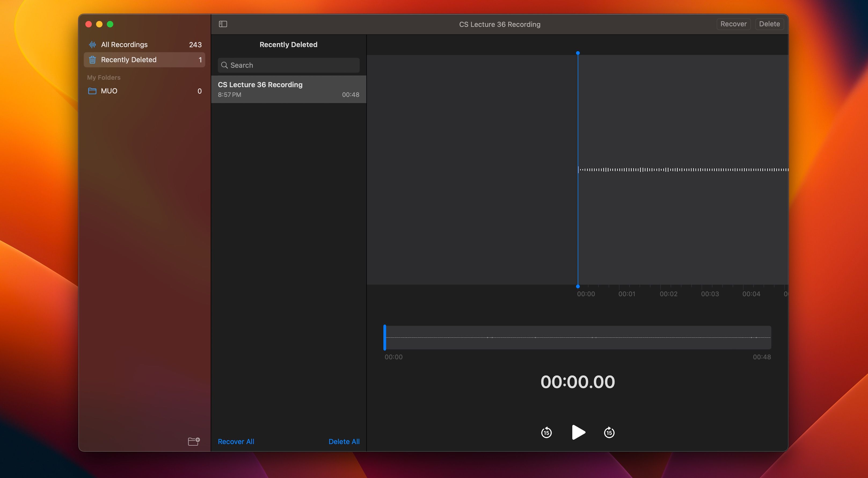Viewport: 868px width, 478px height.
Task: Open the MUO folder icon
Action: [x=92, y=91]
